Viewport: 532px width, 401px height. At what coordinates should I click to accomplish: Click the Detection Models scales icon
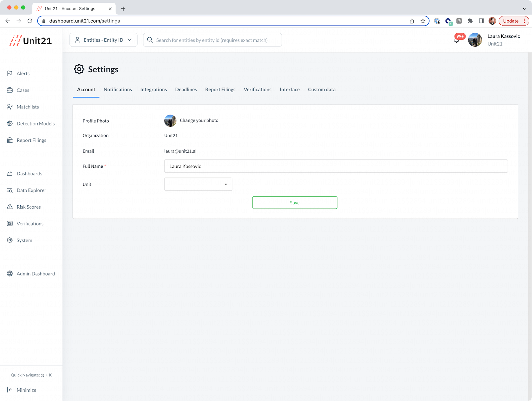coord(10,123)
